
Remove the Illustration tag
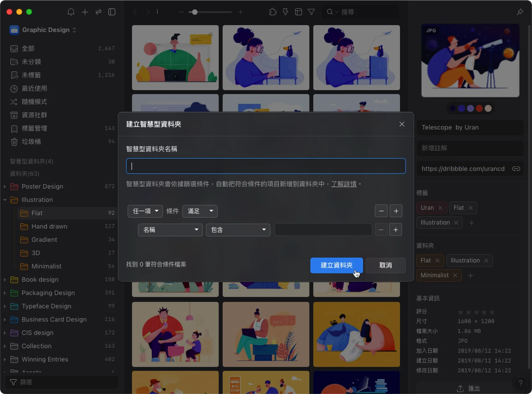tap(456, 223)
